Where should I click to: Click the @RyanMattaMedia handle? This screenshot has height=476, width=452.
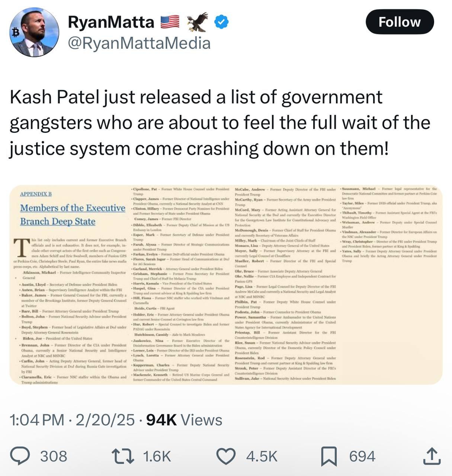click(139, 43)
